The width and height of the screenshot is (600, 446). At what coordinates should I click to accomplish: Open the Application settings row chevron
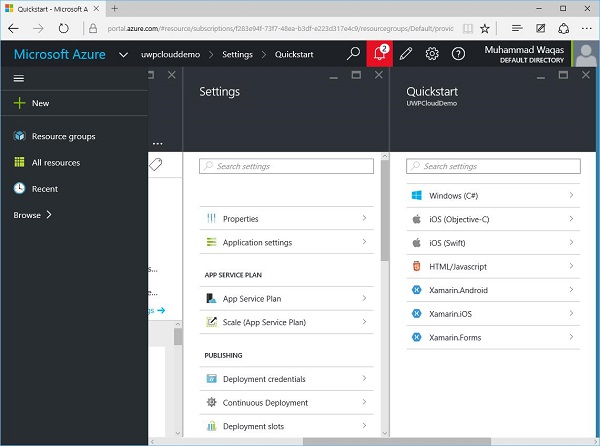click(364, 242)
